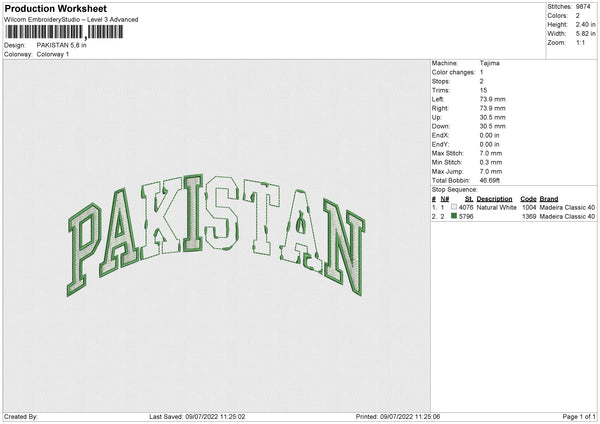Click the Created By label in the footer
600x424 pixels.
click(x=21, y=417)
